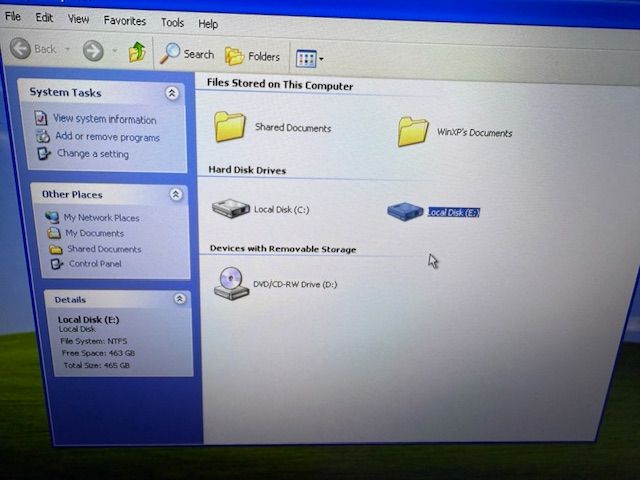Click the Hard Disk Drives group header
Screen dimensions: 640x480
pyautogui.click(x=247, y=170)
